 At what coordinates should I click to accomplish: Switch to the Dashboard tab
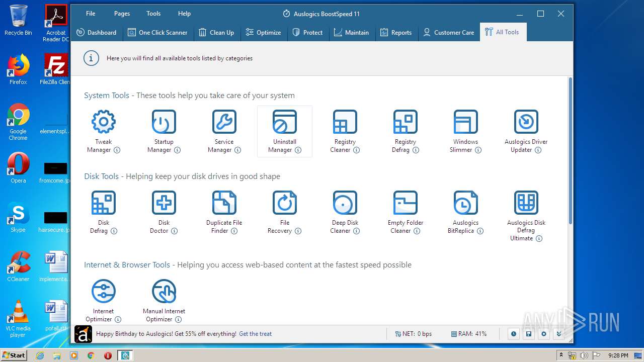coord(97,32)
